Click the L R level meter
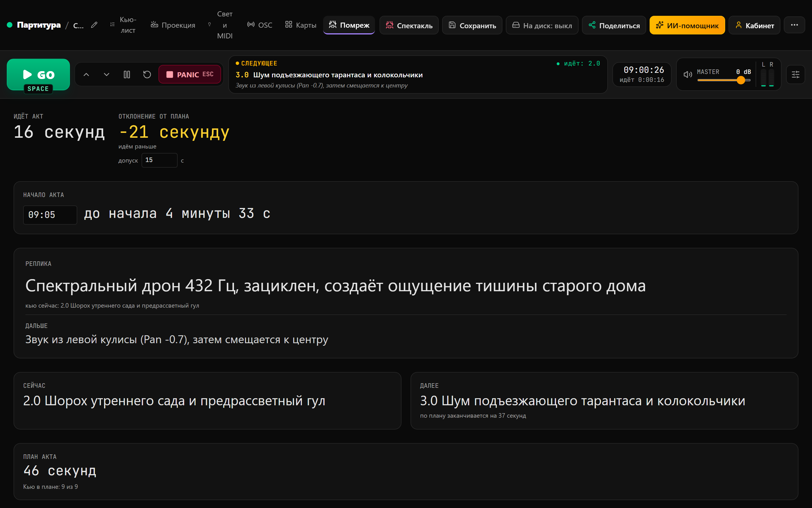Viewport: 812px width, 508px height. click(x=767, y=74)
